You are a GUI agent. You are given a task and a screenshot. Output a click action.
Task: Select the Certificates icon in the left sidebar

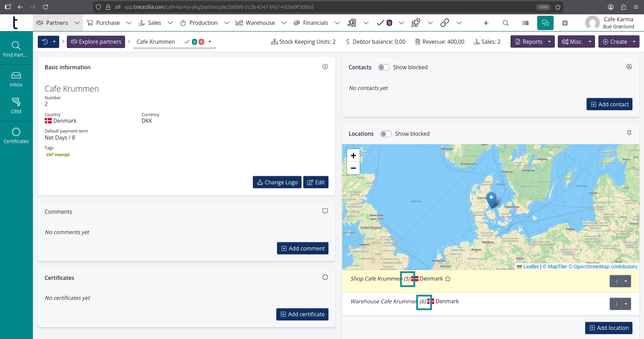[16, 135]
